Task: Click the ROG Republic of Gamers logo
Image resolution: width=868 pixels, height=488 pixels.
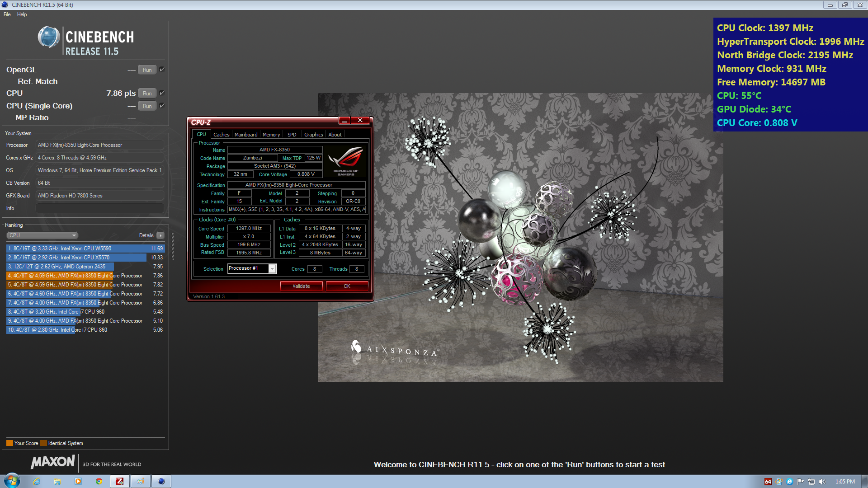Action: coord(346,161)
